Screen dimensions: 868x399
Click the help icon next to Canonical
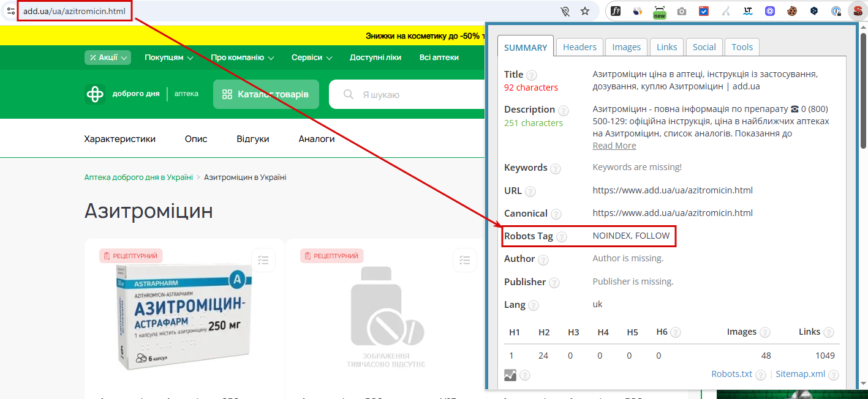pos(556,214)
